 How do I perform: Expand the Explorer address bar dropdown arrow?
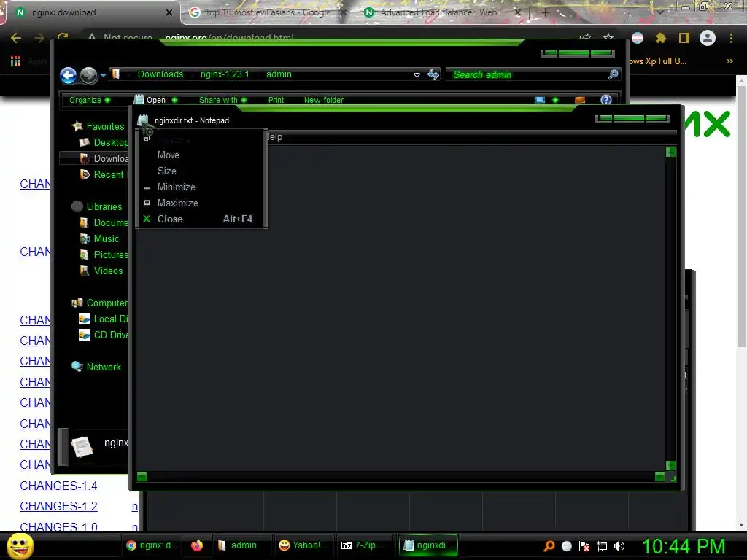417,75
